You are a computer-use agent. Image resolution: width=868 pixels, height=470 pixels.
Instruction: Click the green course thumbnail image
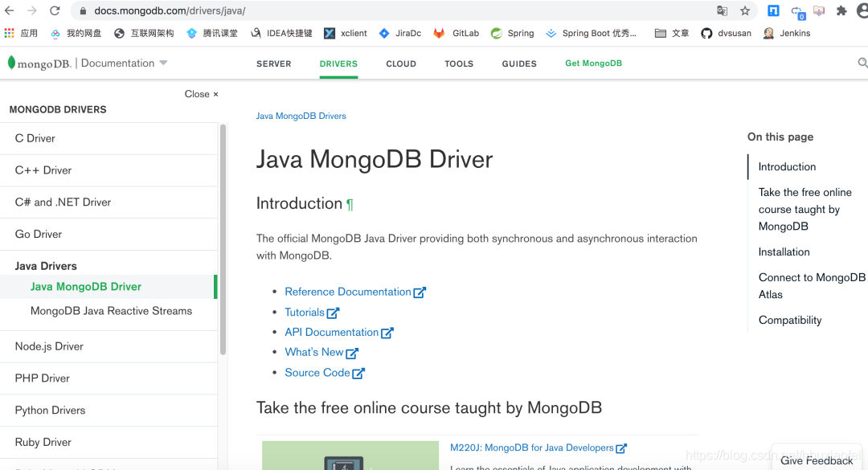click(350, 456)
